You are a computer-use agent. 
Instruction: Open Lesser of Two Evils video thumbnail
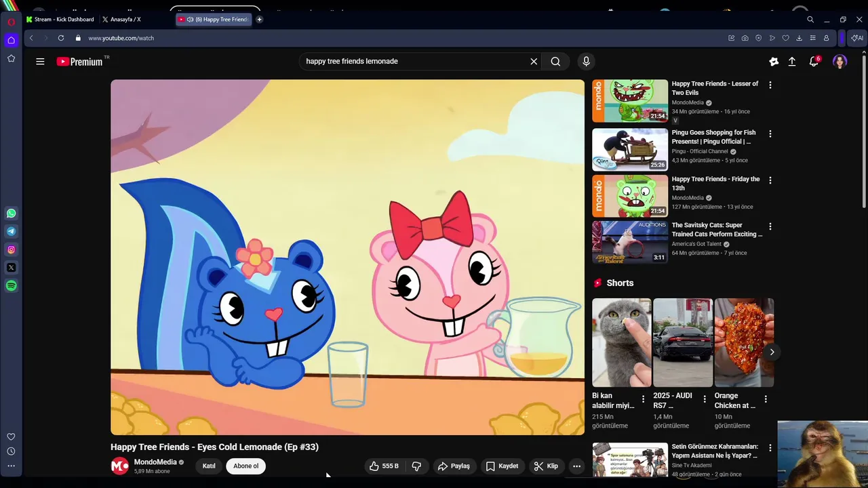coord(630,101)
